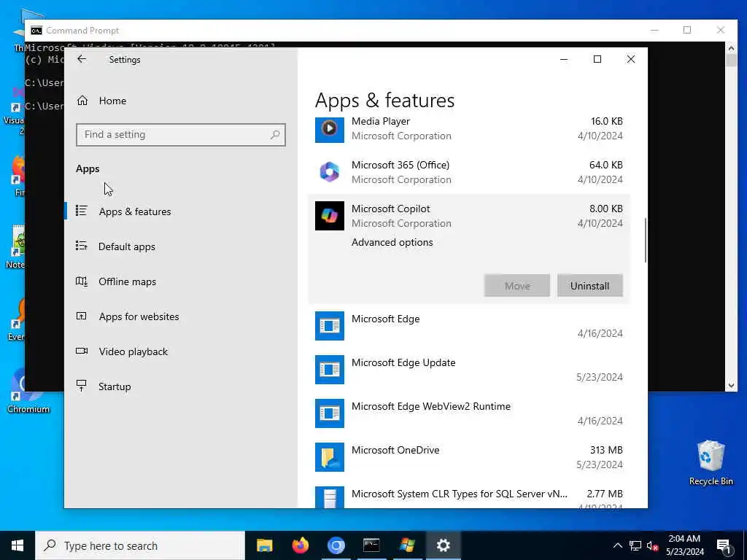Screen dimensions: 747x560
Task: Click the Settings back arrow
Action: pos(82,59)
